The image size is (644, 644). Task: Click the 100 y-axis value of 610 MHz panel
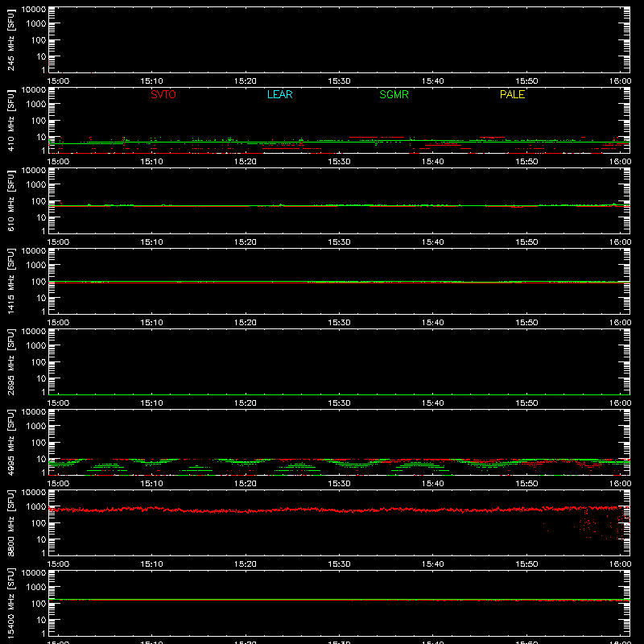pyautogui.click(x=39, y=201)
